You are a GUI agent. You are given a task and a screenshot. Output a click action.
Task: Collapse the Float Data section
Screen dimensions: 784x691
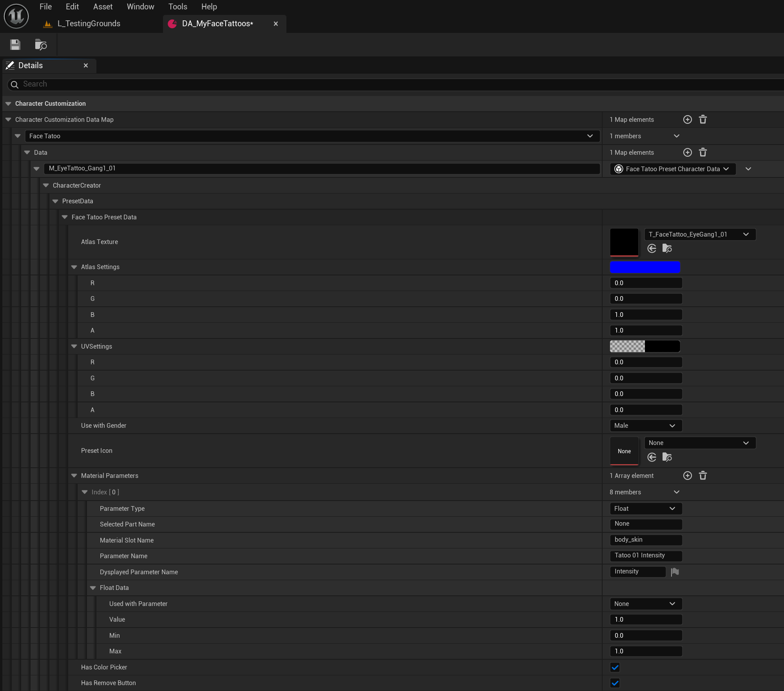click(93, 588)
